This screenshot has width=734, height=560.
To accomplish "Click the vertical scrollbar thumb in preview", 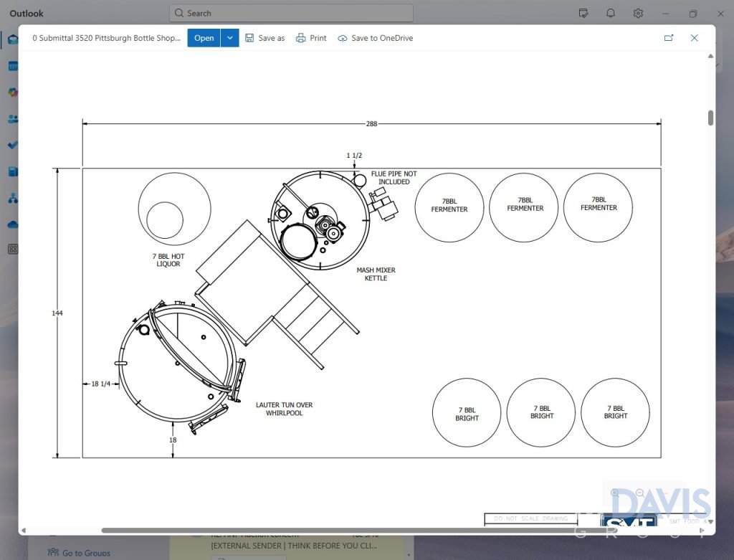I will click(710, 118).
